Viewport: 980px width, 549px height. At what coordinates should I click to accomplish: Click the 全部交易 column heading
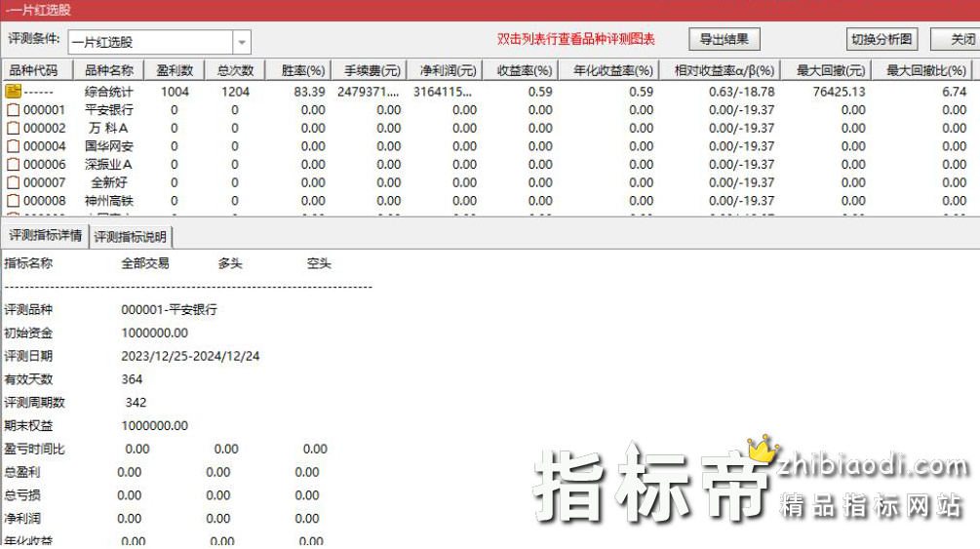pos(145,263)
